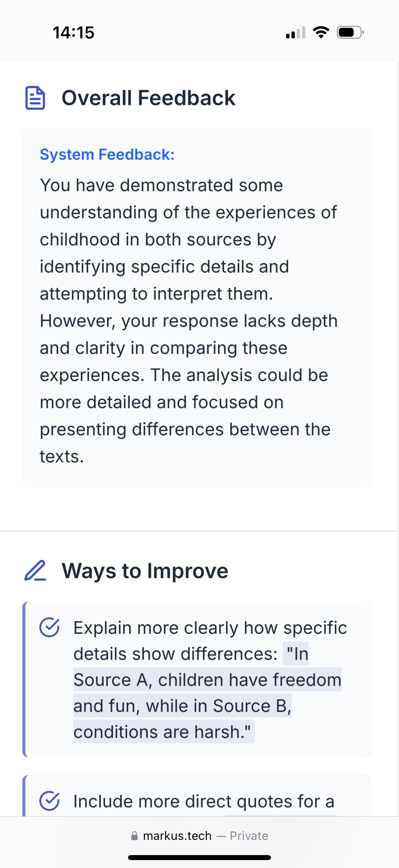Tap the lock icon in the address bar
The width and height of the screenshot is (399, 868).
[x=134, y=836]
